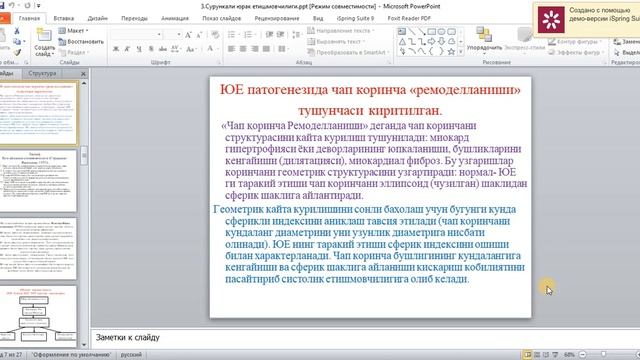Click the zoom slider handle
640x360 pixels.
coord(603,355)
